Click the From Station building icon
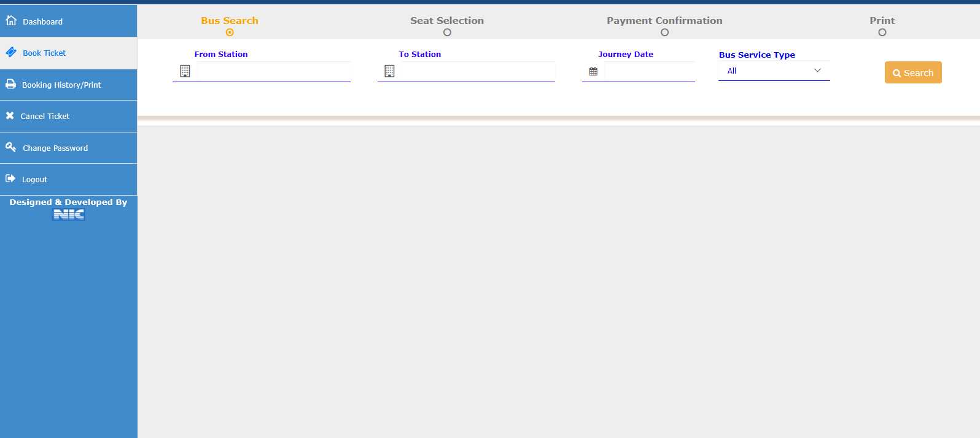This screenshot has width=980, height=438. (185, 71)
